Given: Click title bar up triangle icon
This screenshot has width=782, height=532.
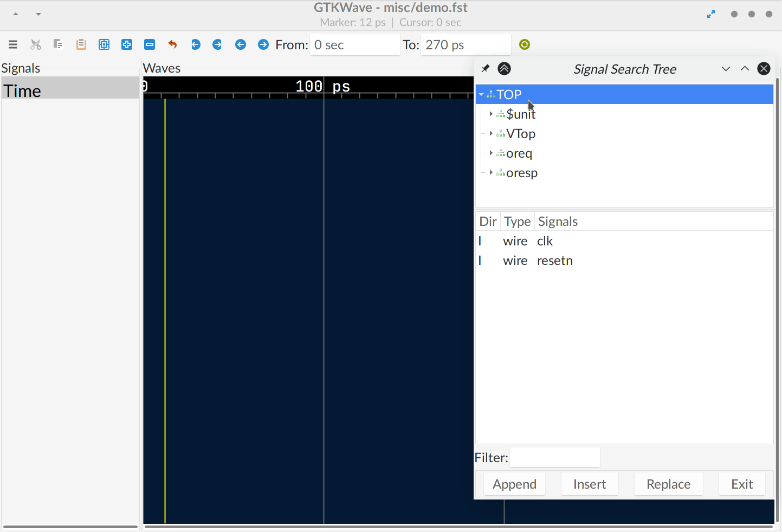Looking at the screenshot, I should (16, 14).
